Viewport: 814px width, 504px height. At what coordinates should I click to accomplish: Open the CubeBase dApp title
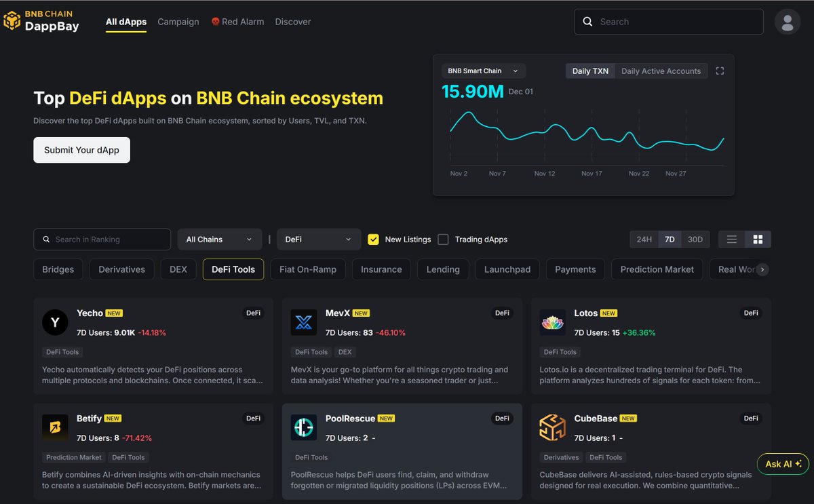[596, 418]
